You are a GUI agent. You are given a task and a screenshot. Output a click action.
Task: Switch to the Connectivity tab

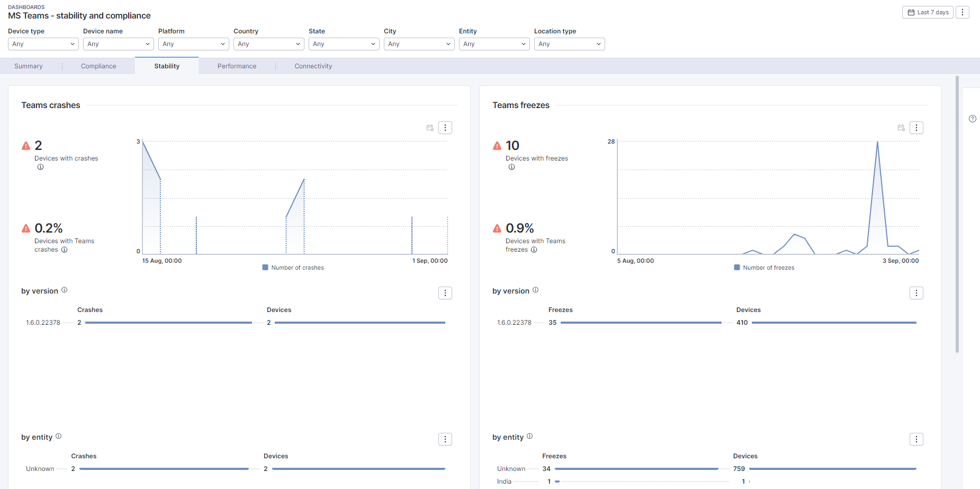pyautogui.click(x=313, y=66)
